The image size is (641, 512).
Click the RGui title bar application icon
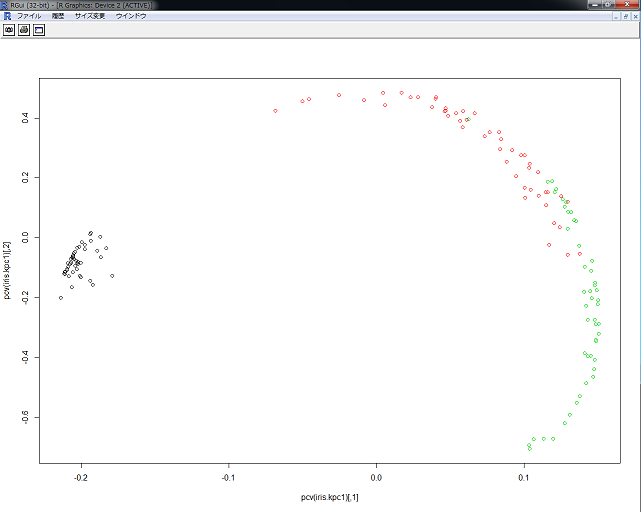point(6,5)
